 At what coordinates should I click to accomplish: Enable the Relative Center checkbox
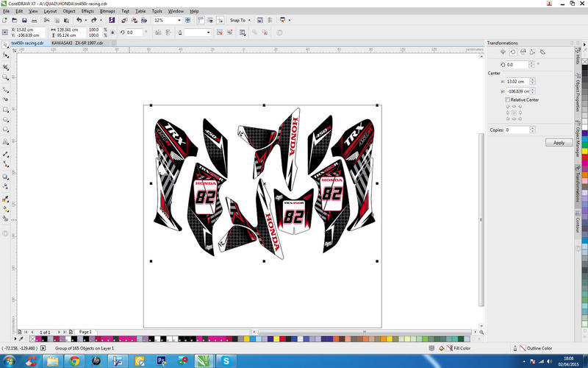click(507, 100)
